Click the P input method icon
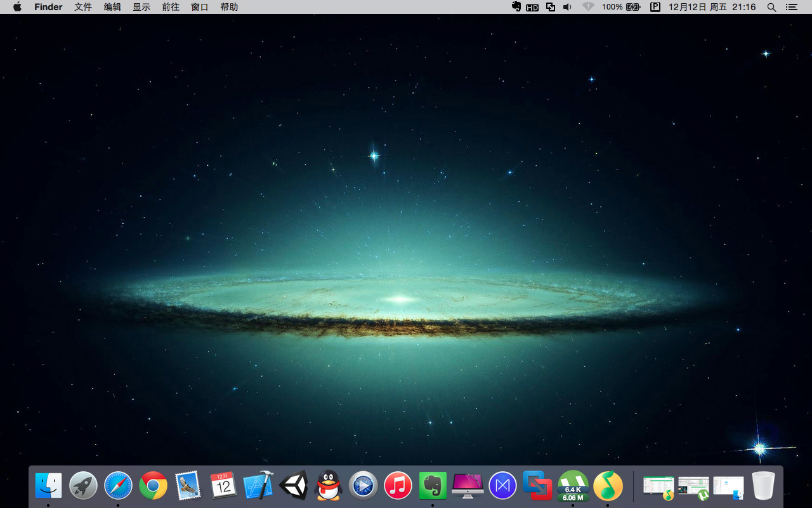 (655, 7)
